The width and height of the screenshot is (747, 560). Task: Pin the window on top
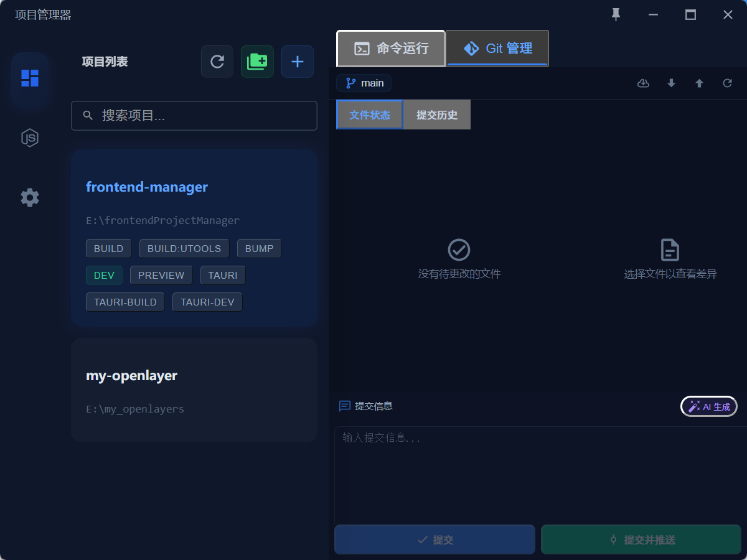[x=616, y=14]
